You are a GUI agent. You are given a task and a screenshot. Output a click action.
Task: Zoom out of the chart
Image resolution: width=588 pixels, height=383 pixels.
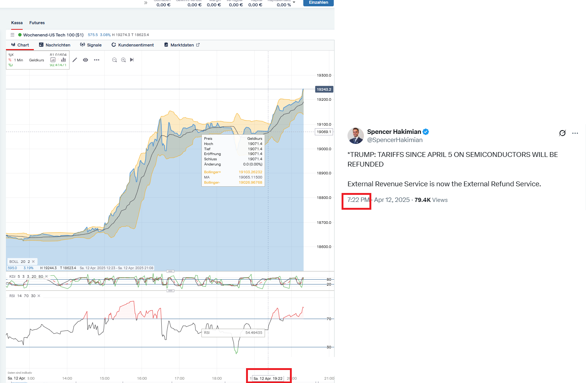tap(114, 60)
